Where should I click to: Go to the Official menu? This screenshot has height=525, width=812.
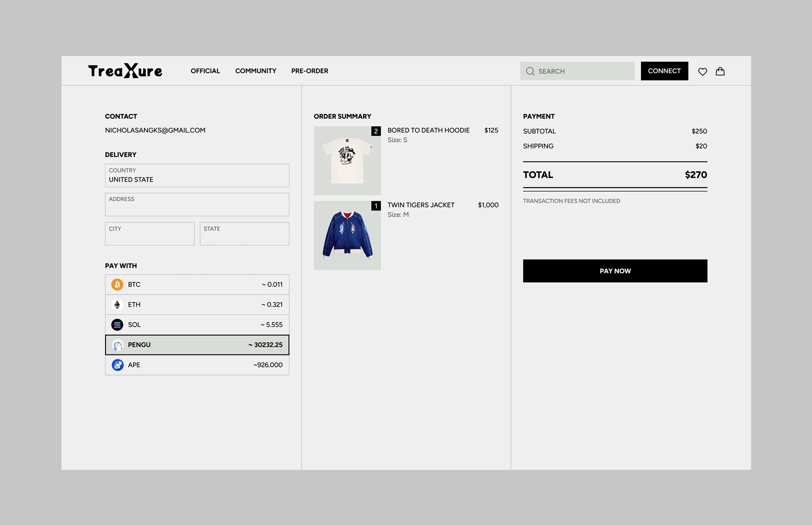205,71
